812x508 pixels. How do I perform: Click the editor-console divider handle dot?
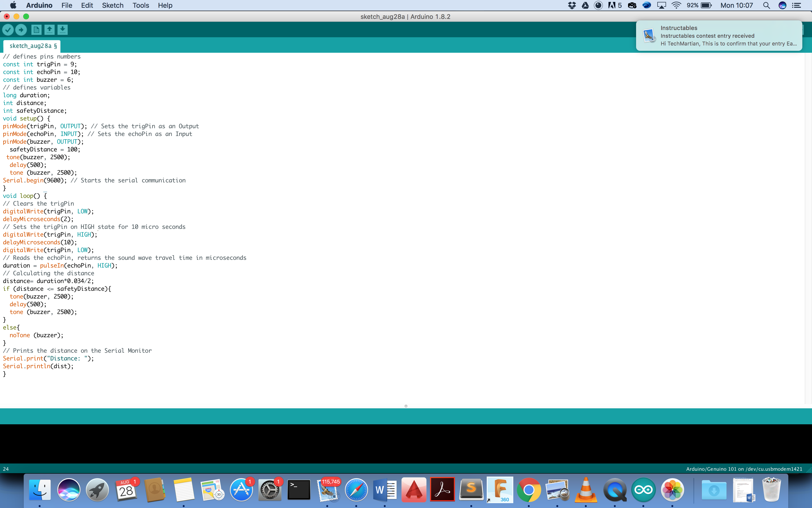[406, 406]
